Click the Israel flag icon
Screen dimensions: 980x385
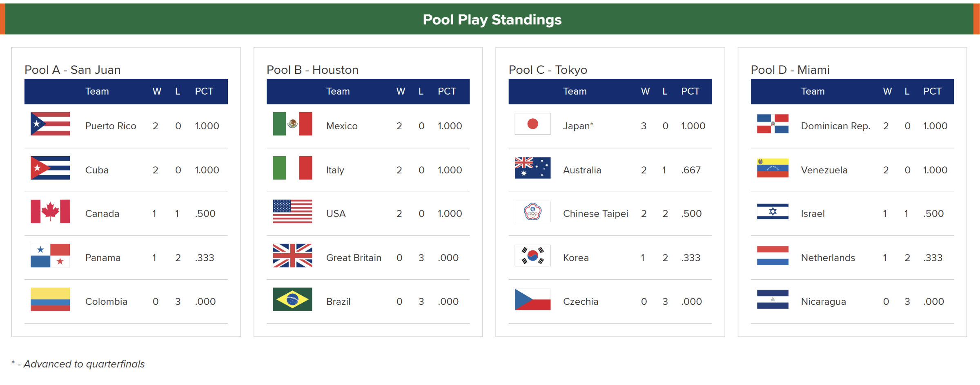(773, 212)
